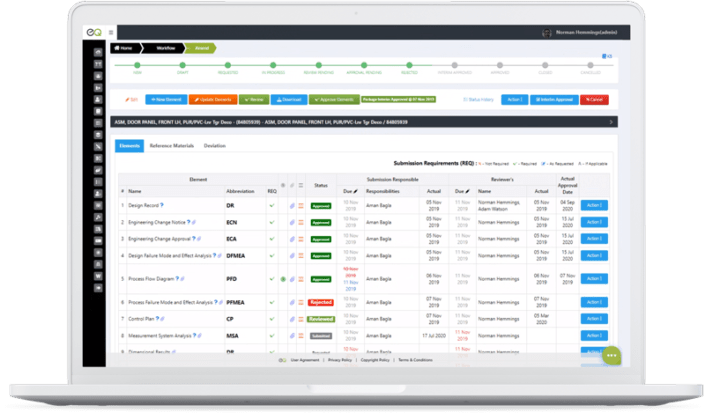
Task: Open the orange list icon in the PFD row
Action: pos(301,279)
